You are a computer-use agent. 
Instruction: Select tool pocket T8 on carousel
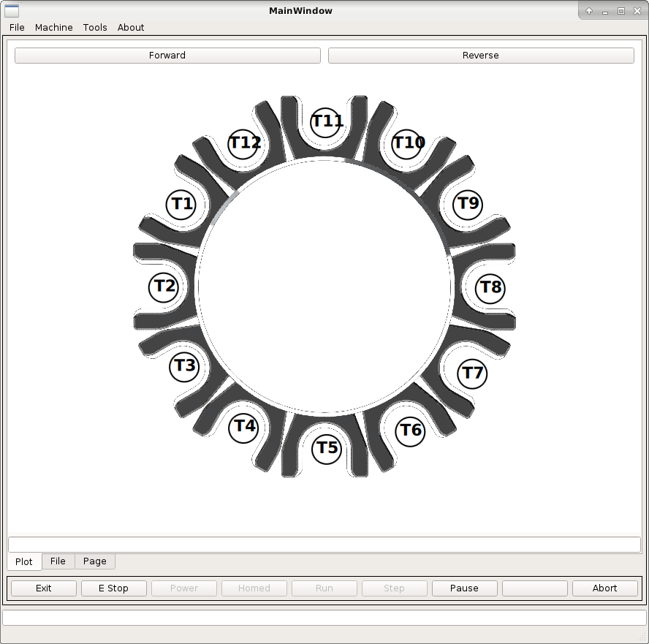pyautogui.click(x=490, y=288)
